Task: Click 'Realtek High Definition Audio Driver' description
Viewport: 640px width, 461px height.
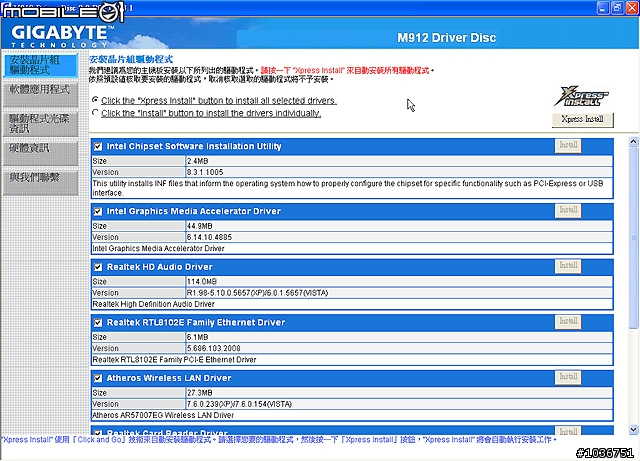Action: (153, 304)
